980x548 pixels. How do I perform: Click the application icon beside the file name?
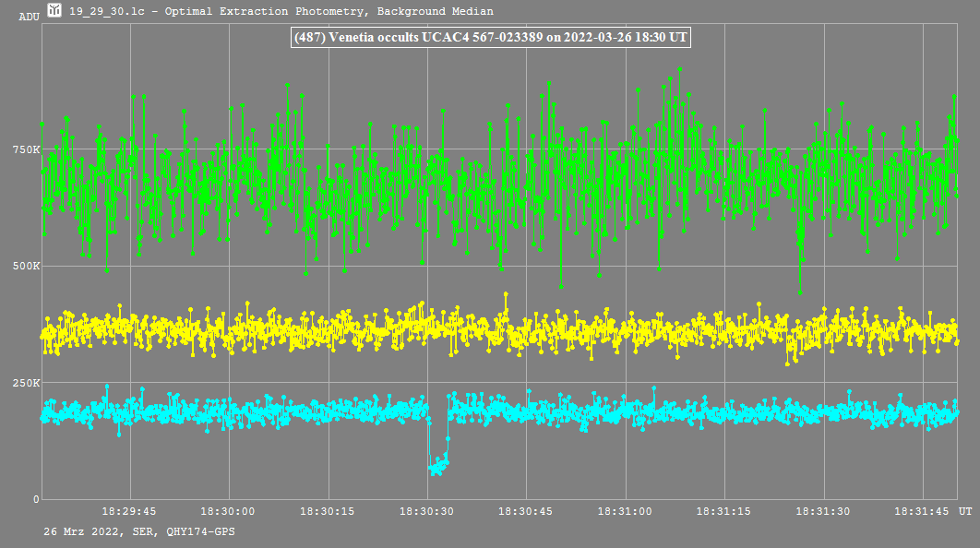click(54, 11)
